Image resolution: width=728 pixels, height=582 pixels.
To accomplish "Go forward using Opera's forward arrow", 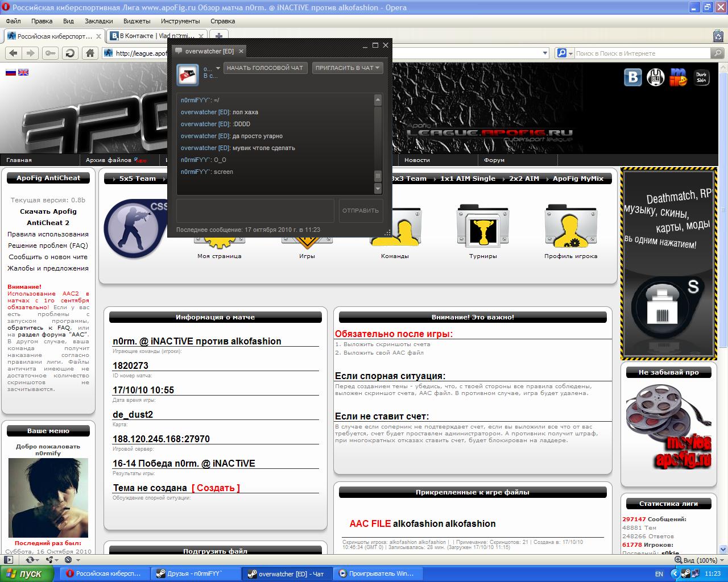I will [30, 53].
